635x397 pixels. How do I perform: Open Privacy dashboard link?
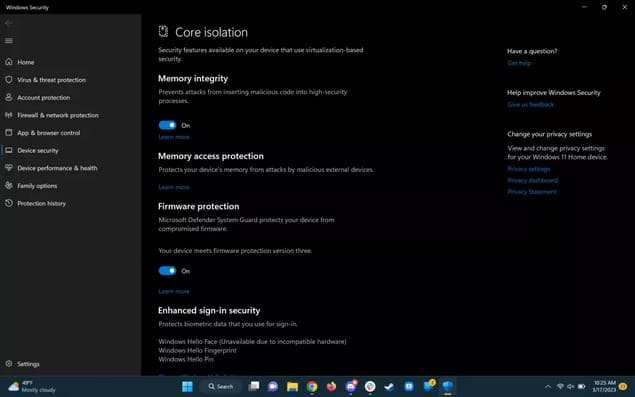[533, 180]
